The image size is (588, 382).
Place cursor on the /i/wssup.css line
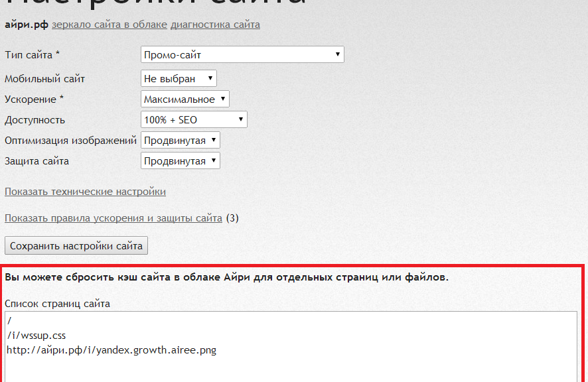[x=37, y=335]
